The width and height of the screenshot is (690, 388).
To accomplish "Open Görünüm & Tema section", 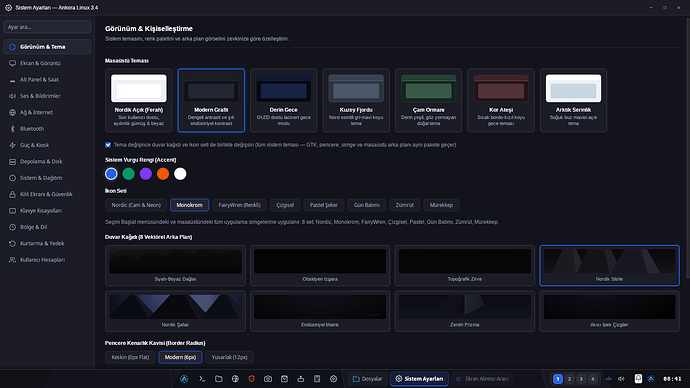I will (47, 47).
